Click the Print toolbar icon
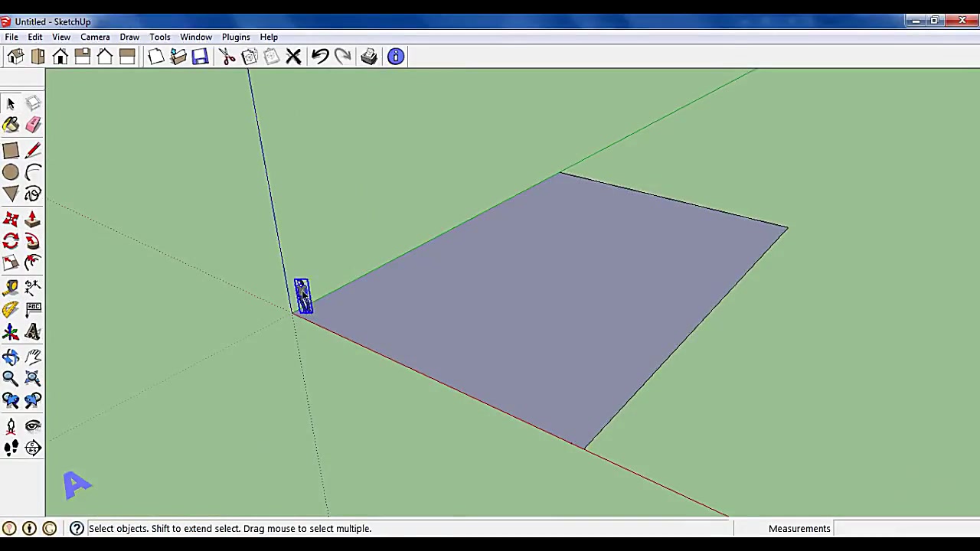 368,56
